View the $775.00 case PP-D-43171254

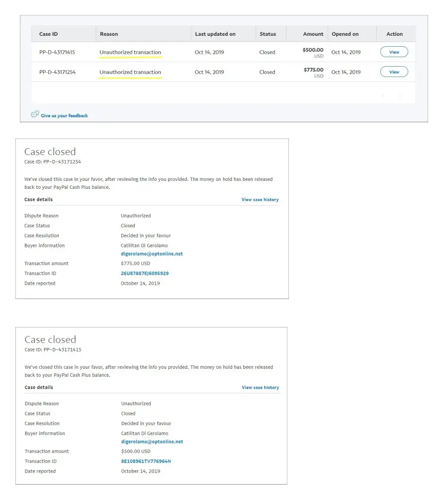394,72
